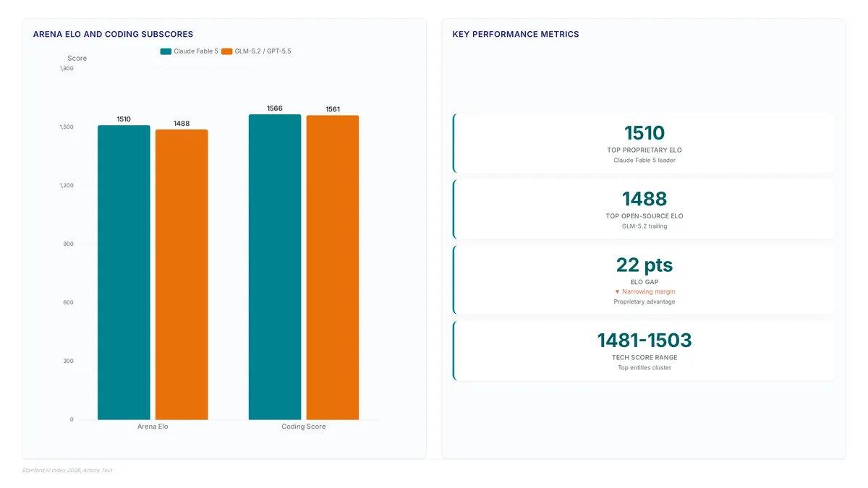This screenshot has width=868, height=488.
Task: Select the orange Coding Score bar labeled 1561
Action: tap(333, 267)
